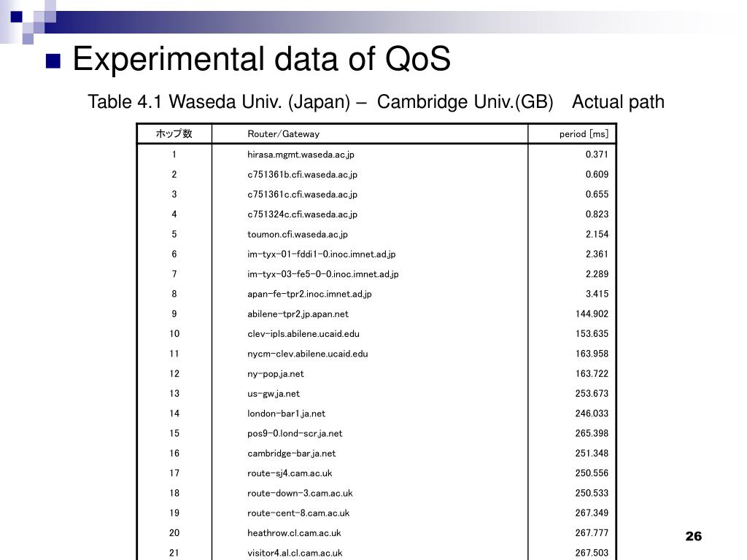Click the decorative blue squares logo in the corner
This screenshot has height=560, width=747.
coord(28,21)
